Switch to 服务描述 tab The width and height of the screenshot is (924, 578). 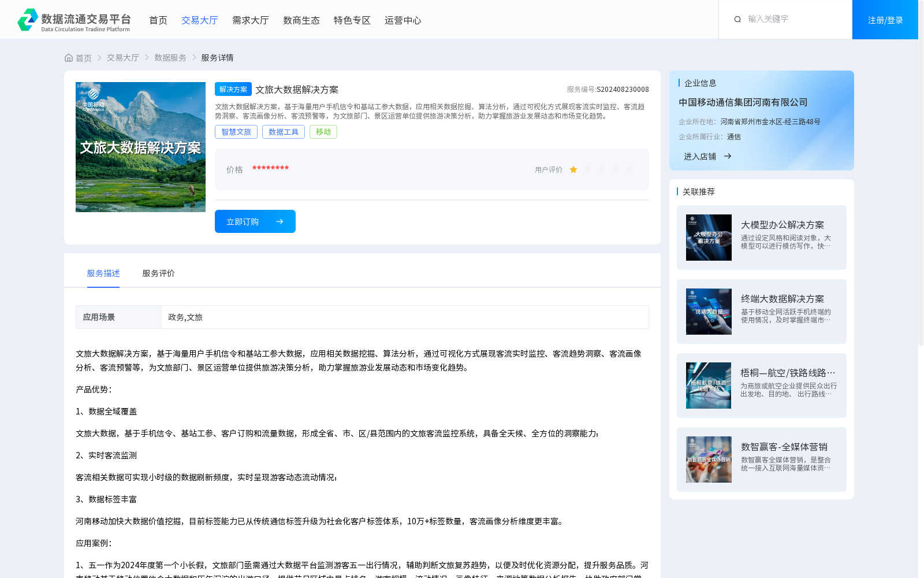(x=103, y=273)
